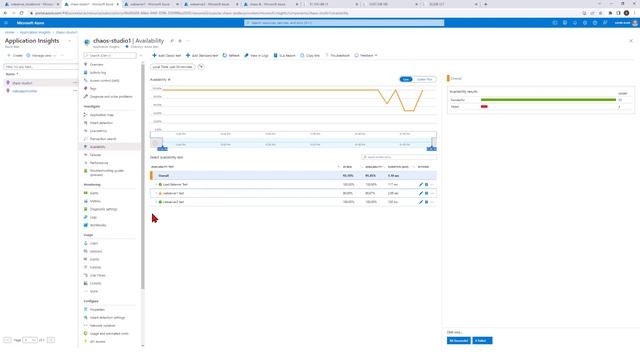This screenshot has width=640, height=360.
Task: Click the Sessions icon
Action: [86, 251]
